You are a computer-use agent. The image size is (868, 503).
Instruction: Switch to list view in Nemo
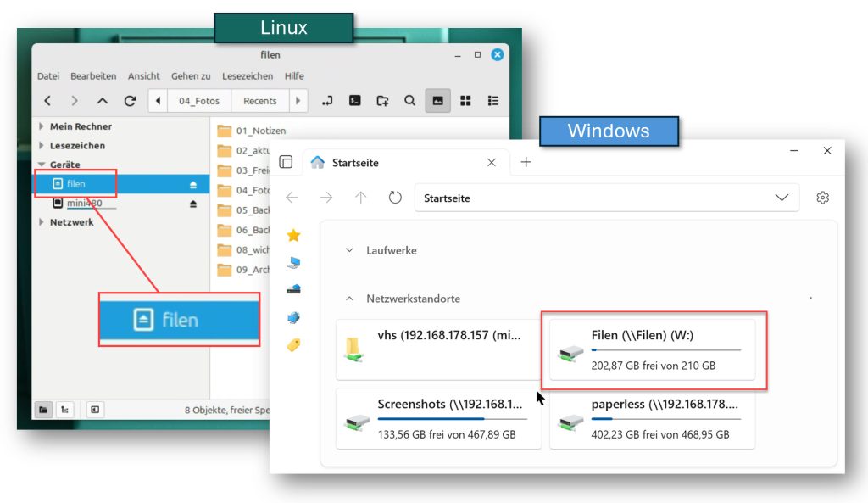coord(492,101)
